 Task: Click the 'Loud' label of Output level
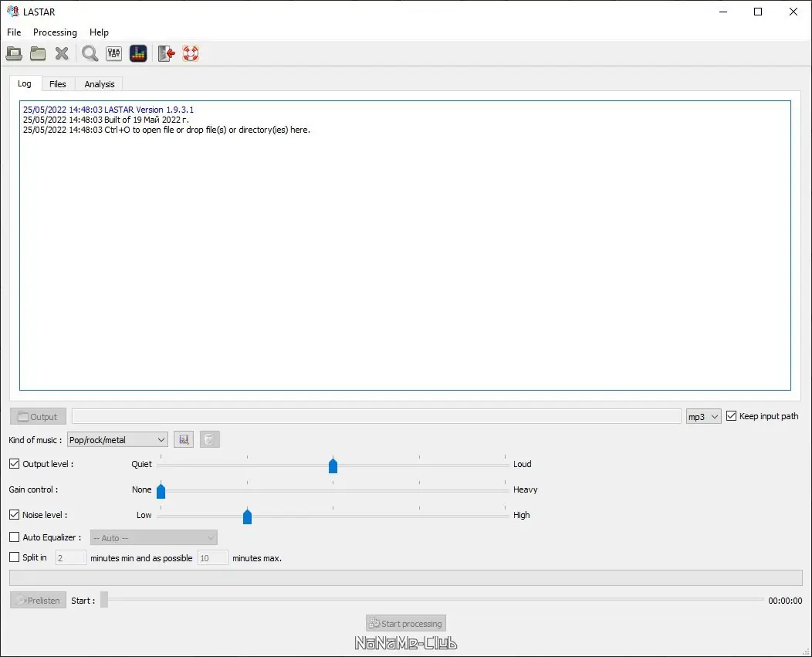pyautogui.click(x=522, y=464)
